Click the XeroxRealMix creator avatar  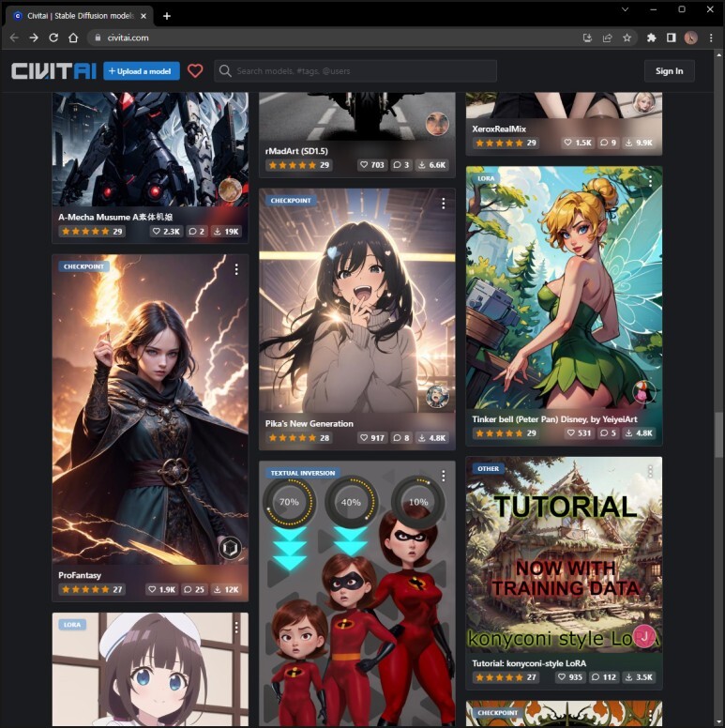(643, 102)
